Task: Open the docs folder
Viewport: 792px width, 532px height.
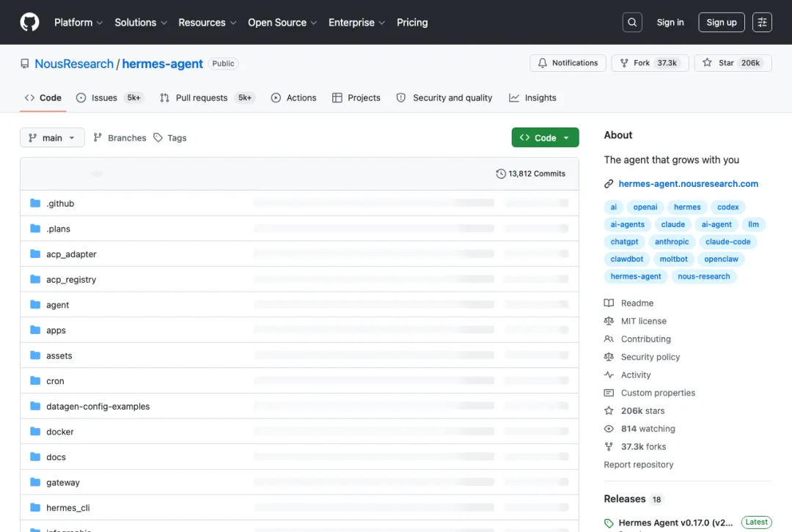Action: [x=56, y=457]
